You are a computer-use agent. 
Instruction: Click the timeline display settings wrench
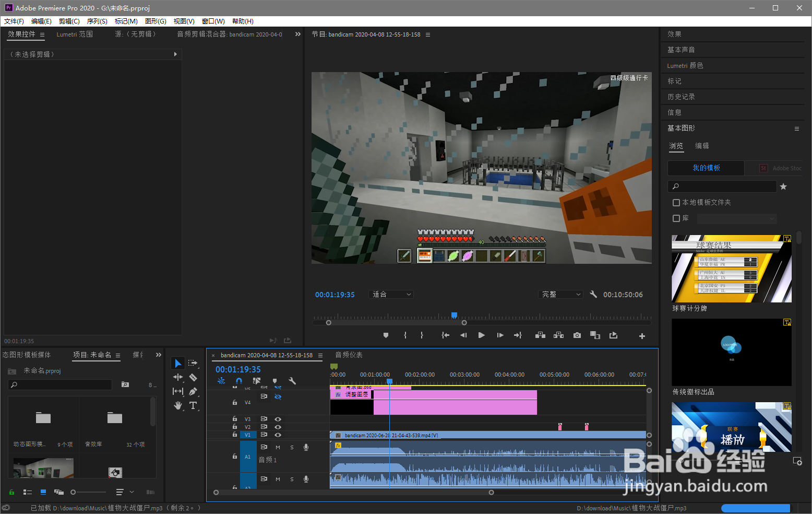pos(292,381)
